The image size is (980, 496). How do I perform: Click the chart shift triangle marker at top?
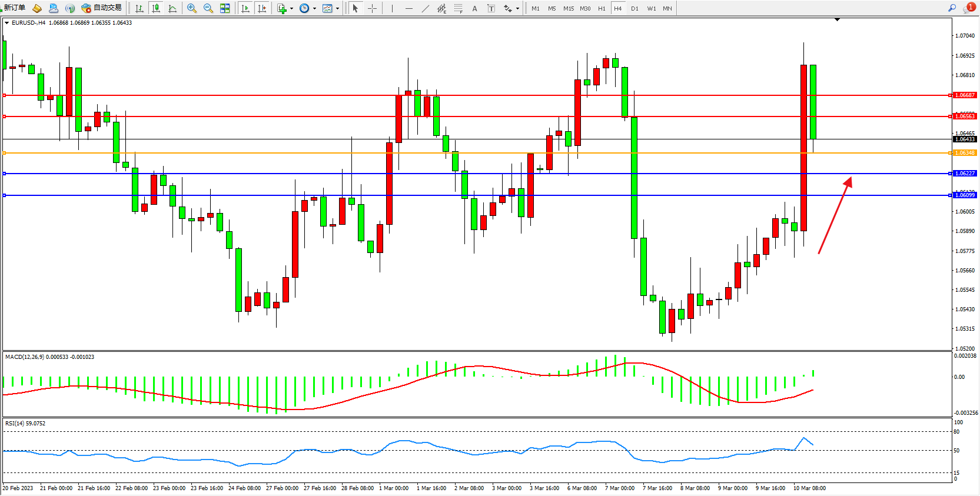[x=837, y=19]
